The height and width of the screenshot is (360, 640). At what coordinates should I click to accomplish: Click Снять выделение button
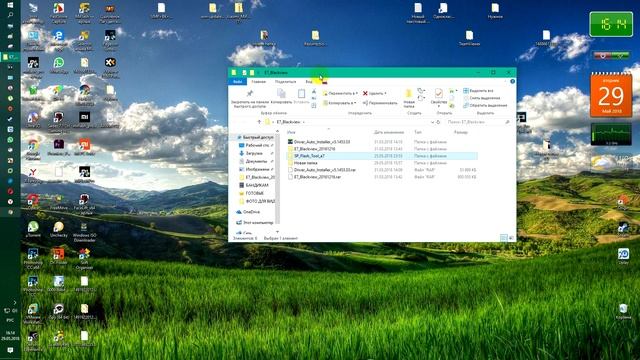tap(482, 98)
